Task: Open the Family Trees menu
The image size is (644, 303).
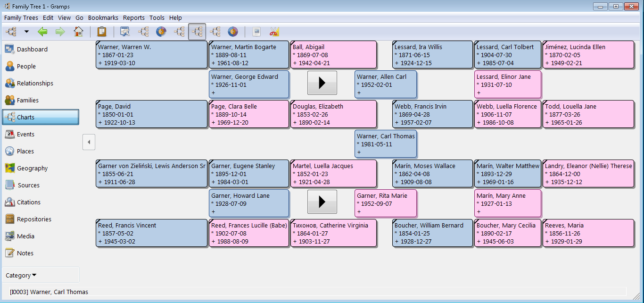Action: tap(21, 17)
